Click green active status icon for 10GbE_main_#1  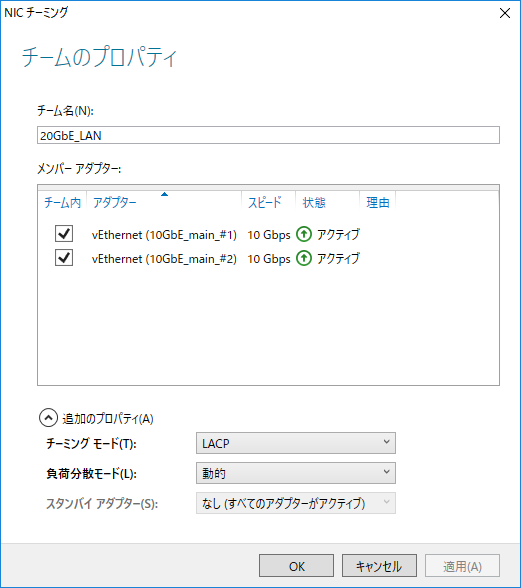point(304,234)
